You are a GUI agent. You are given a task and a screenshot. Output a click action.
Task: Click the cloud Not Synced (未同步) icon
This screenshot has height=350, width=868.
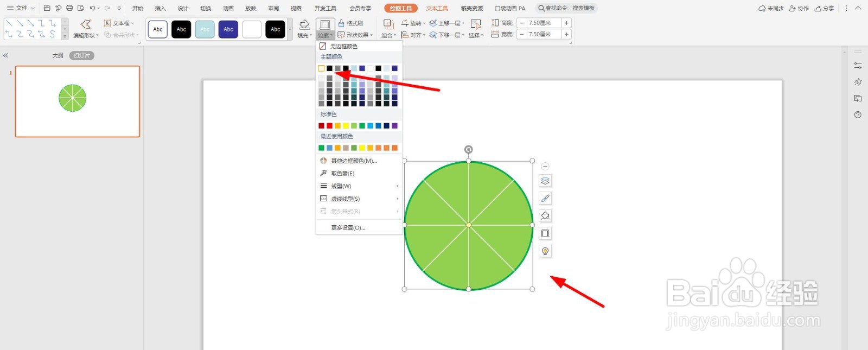click(771, 8)
